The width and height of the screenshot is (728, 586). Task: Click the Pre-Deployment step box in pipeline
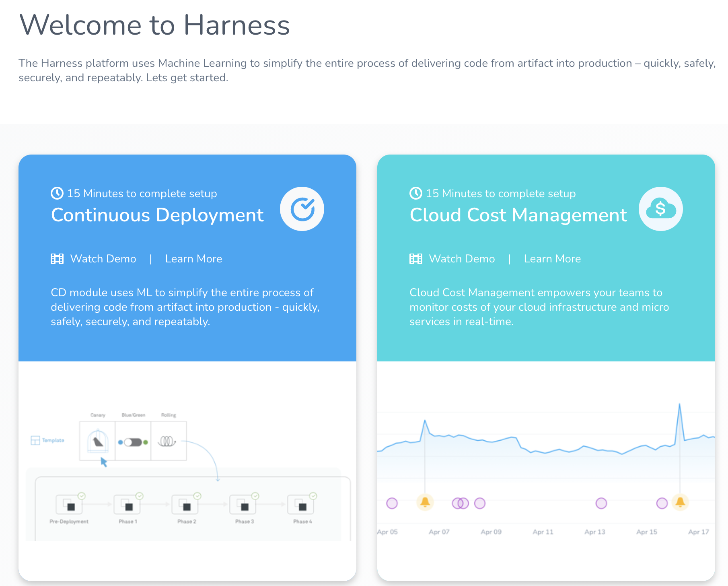pos(69,505)
